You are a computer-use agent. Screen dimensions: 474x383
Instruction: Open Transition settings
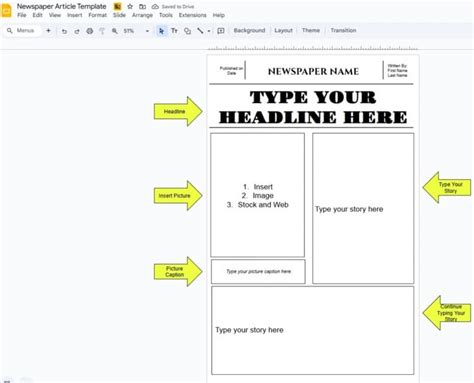coord(343,30)
